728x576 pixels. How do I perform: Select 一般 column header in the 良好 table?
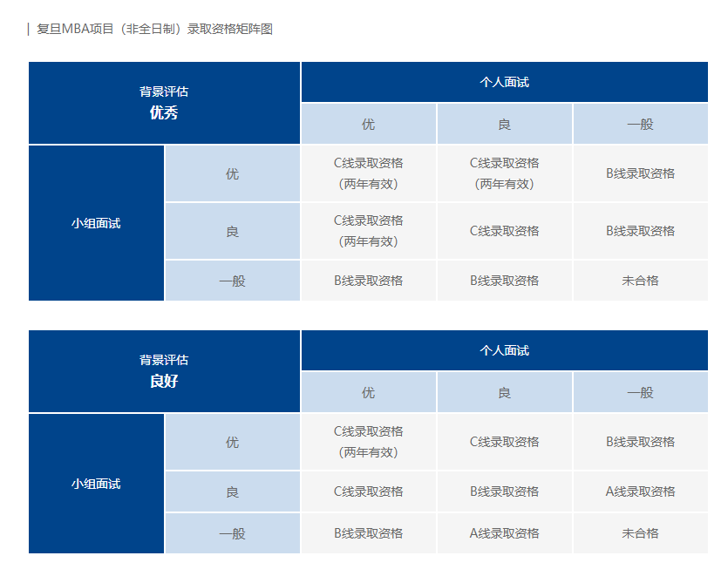point(640,392)
